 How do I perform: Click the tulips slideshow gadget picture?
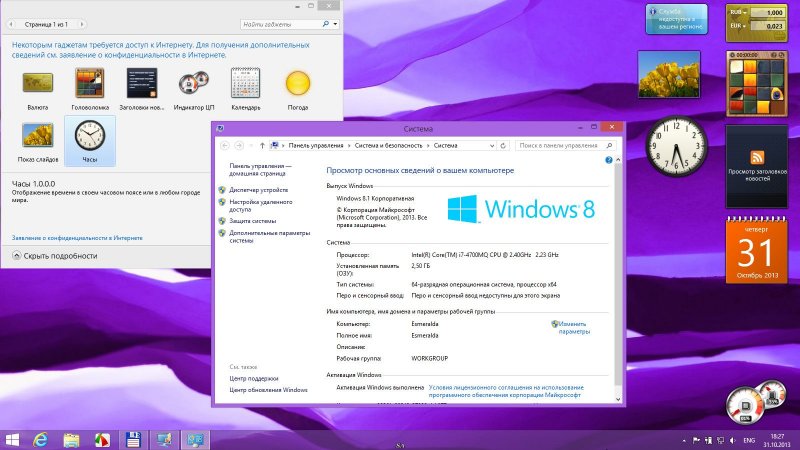[669, 74]
